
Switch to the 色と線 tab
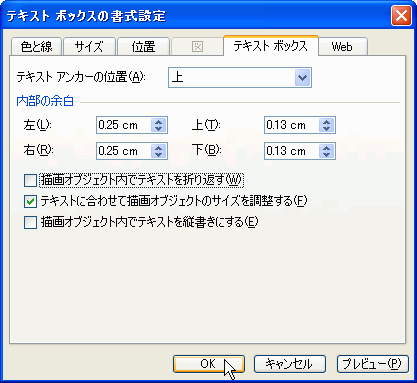36,47
